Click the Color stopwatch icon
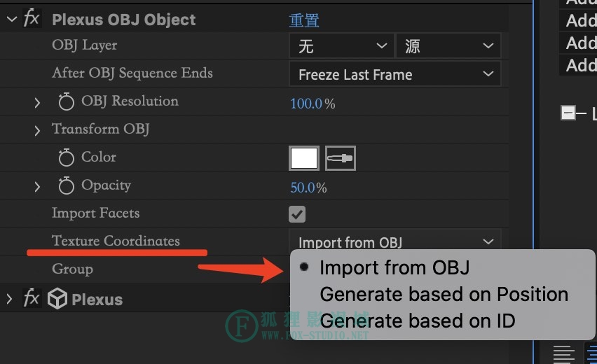This screenshot has height=364, width=597. [67, 157]
